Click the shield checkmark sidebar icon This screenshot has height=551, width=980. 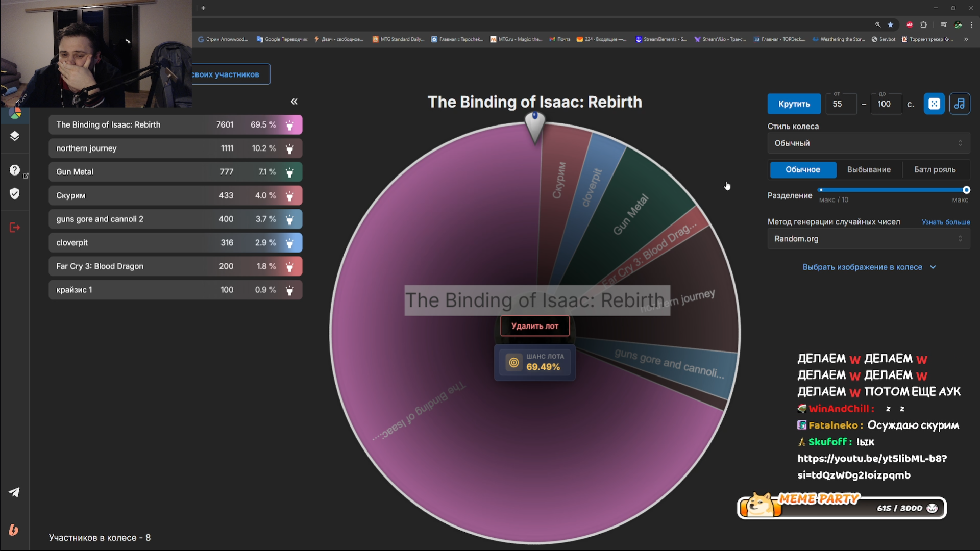click(x=15, y=193)
